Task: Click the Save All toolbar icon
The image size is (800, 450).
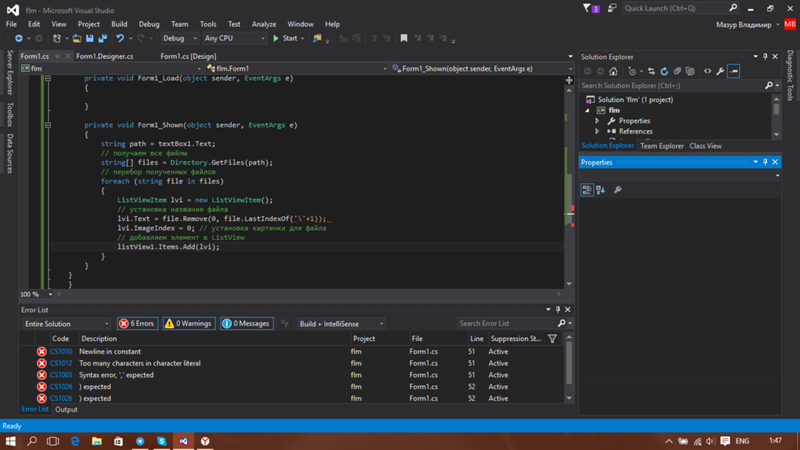Action: 102,39
